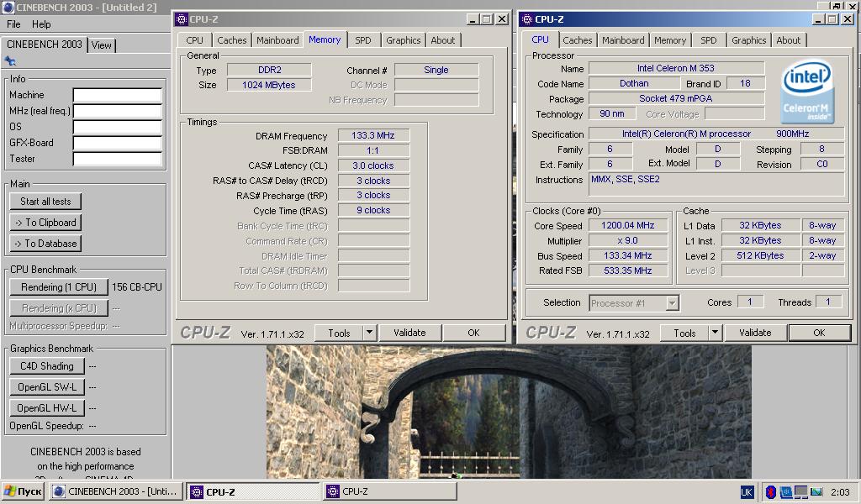Switch to the View tab in CINEBENCH
This screenshot has height=504, width=861.
(102, 45)
